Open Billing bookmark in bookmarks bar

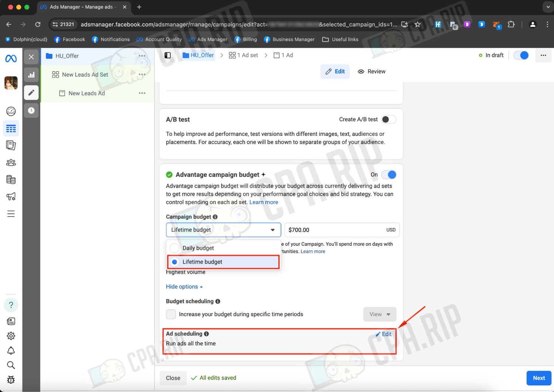[246, 40]
